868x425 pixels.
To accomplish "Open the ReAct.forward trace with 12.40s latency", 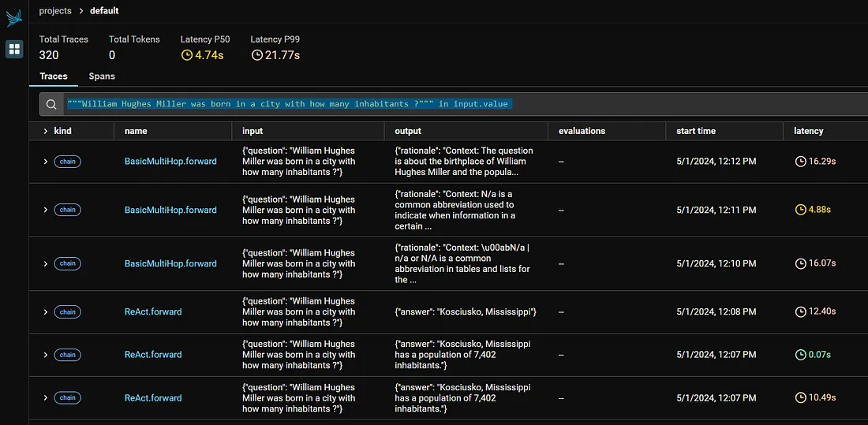I will tap(153, 311).
